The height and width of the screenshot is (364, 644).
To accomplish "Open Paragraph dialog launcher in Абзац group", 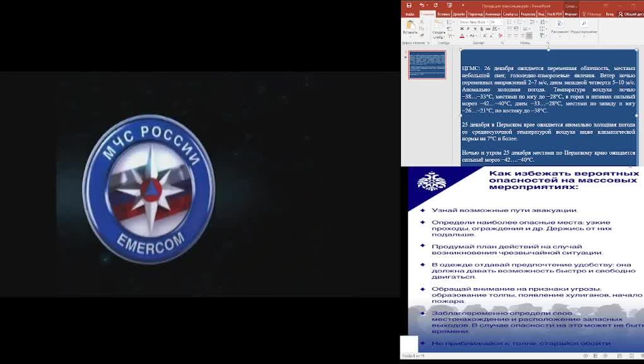I will pyautogui.click(x=547, y=43).
